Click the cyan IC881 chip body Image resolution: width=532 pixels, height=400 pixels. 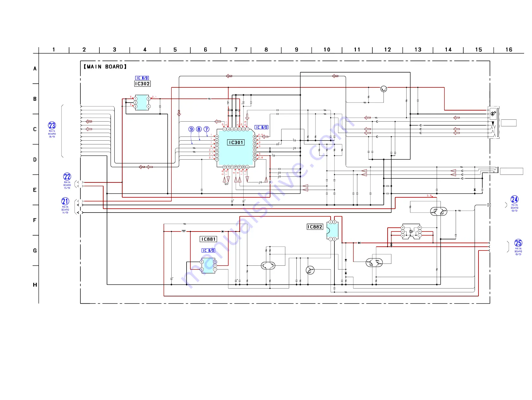click(x=208, y=265)
